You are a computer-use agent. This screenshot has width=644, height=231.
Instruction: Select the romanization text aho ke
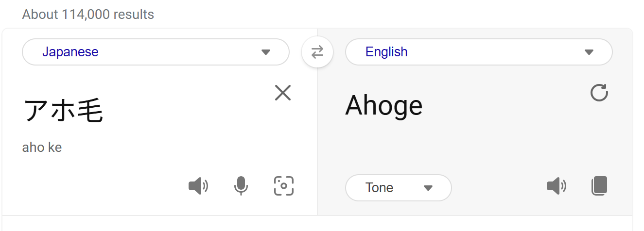(42, 147)
